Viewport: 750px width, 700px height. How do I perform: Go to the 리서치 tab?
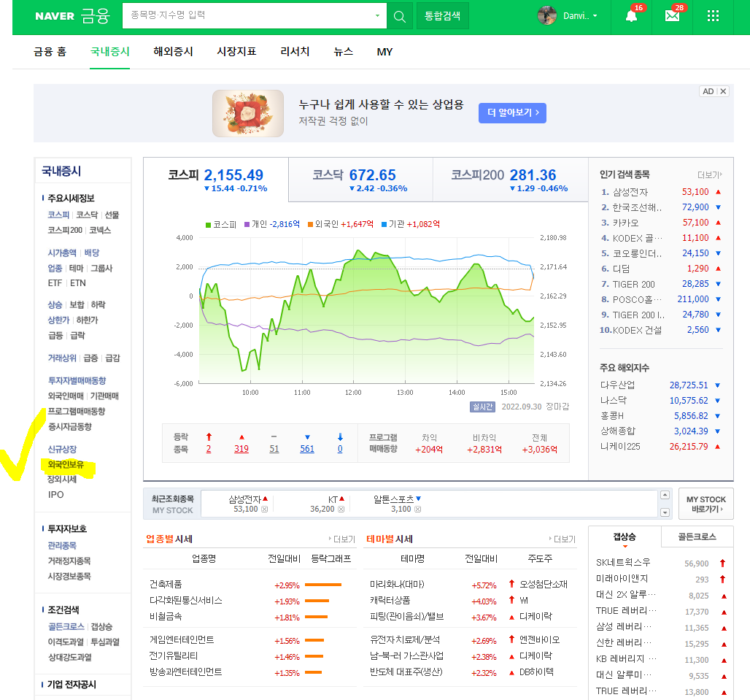pyautogui.click(x=295, y=52)
